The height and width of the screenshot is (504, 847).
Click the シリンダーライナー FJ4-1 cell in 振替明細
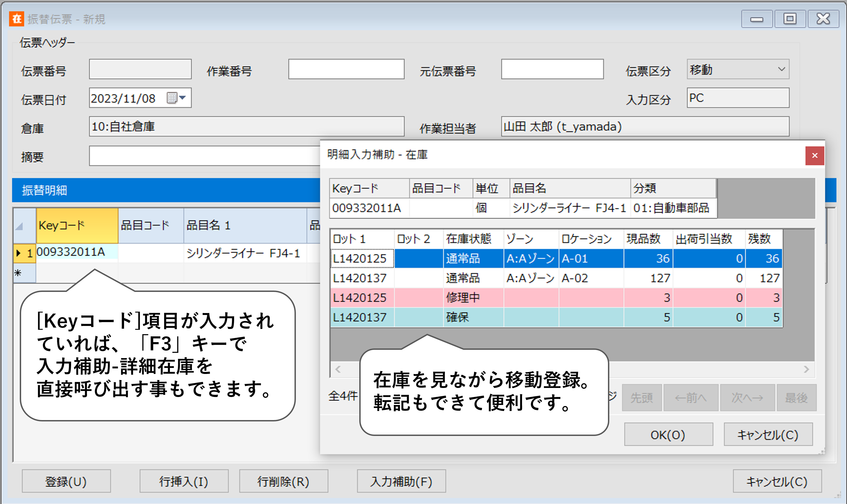pos(245,253)
